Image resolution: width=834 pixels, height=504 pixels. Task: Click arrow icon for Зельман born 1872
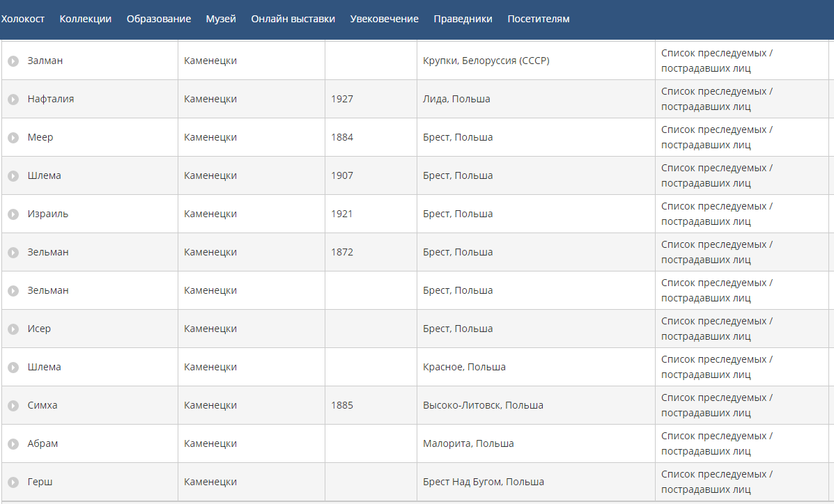(13, 253)
